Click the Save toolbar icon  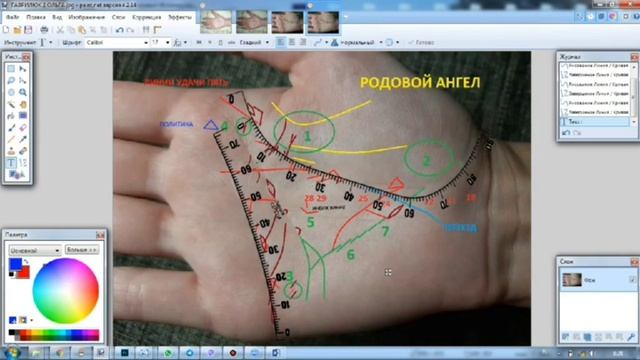(28, 30)
